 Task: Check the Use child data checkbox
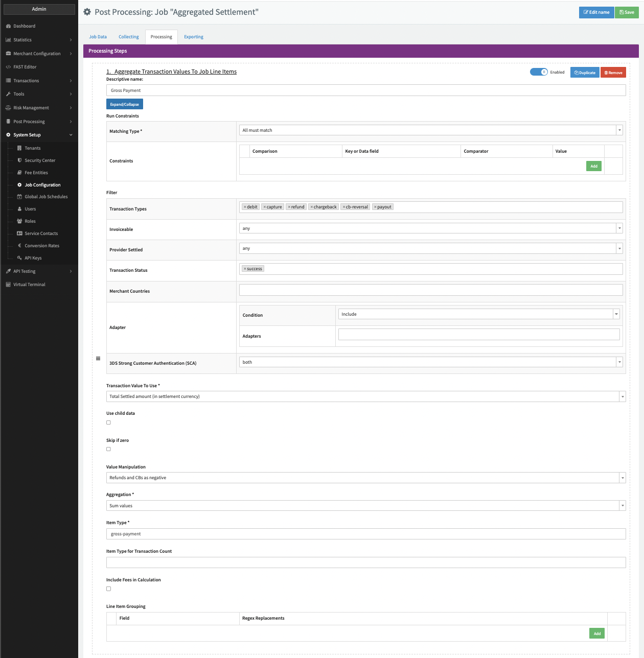coord(108,422)
